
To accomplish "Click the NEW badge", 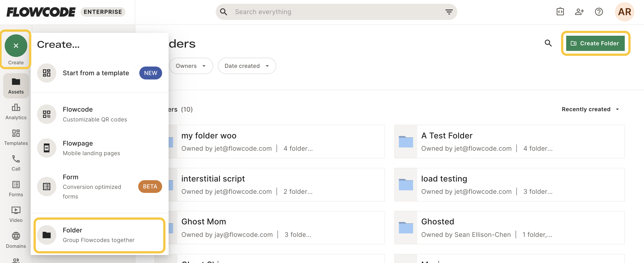I will 150,73.
